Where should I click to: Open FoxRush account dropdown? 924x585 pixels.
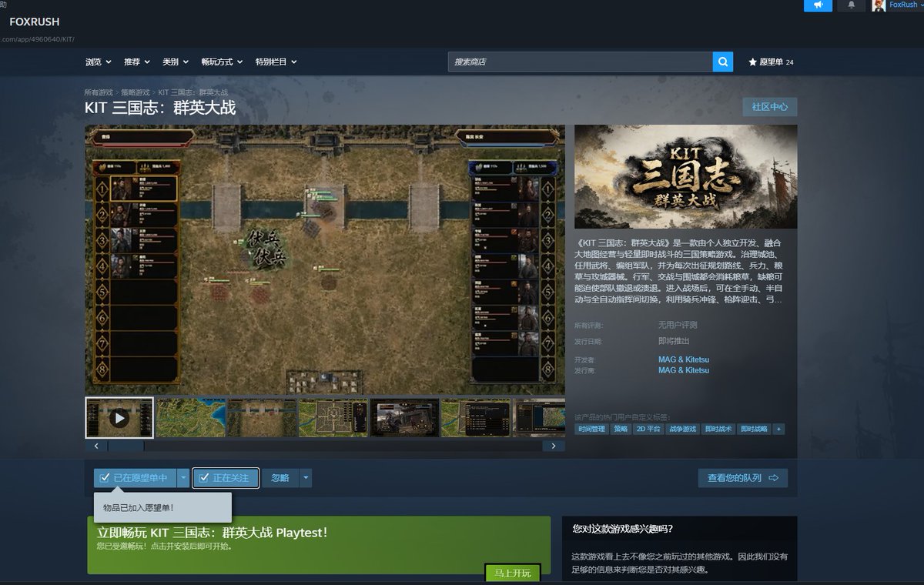(907, 5)
